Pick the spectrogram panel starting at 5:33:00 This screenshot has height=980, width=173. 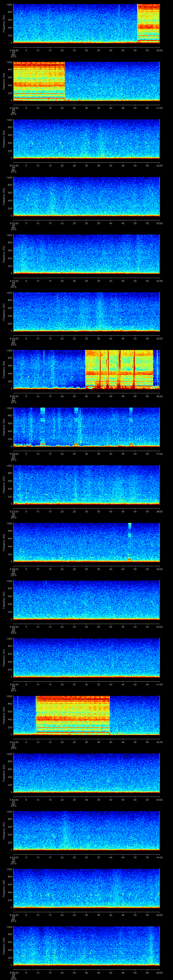[x=87, y=254]
